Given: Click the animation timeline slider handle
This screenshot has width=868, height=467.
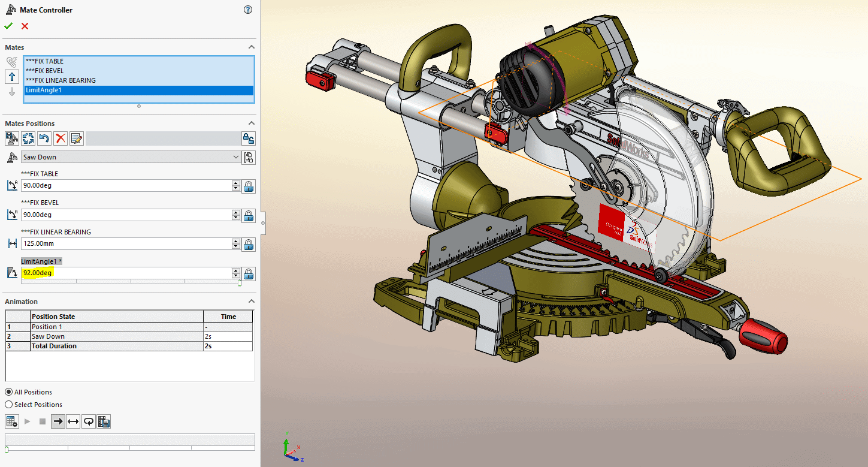Looking at the screenshot, I should tap(7, 448).
